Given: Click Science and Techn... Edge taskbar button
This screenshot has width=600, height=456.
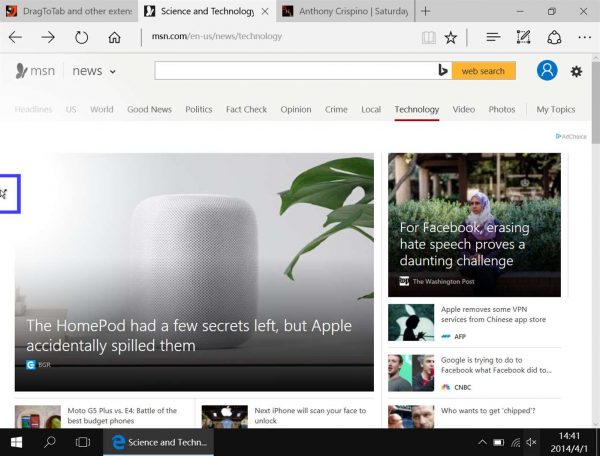Looking at the screenshot, I should click(158, 442).
